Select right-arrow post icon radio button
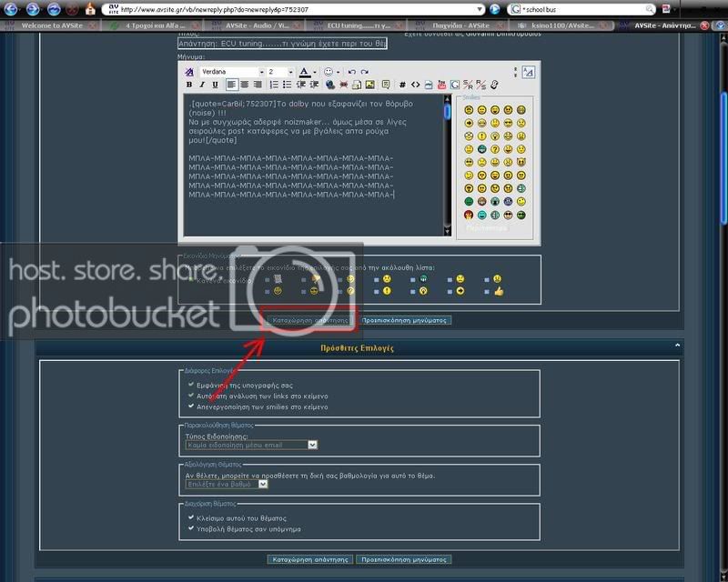The width and height of the screenshot is (728, 582). click(450, 292)
